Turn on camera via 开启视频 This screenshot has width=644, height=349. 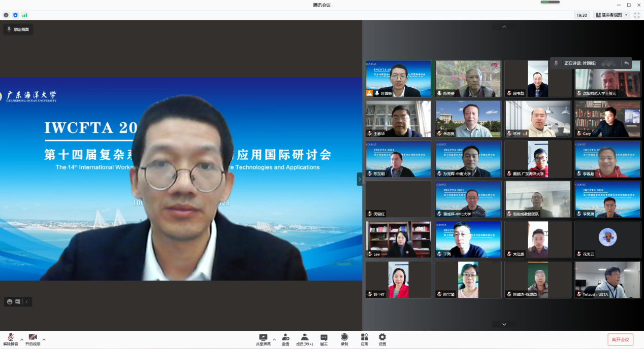click(x=33, y=339)
